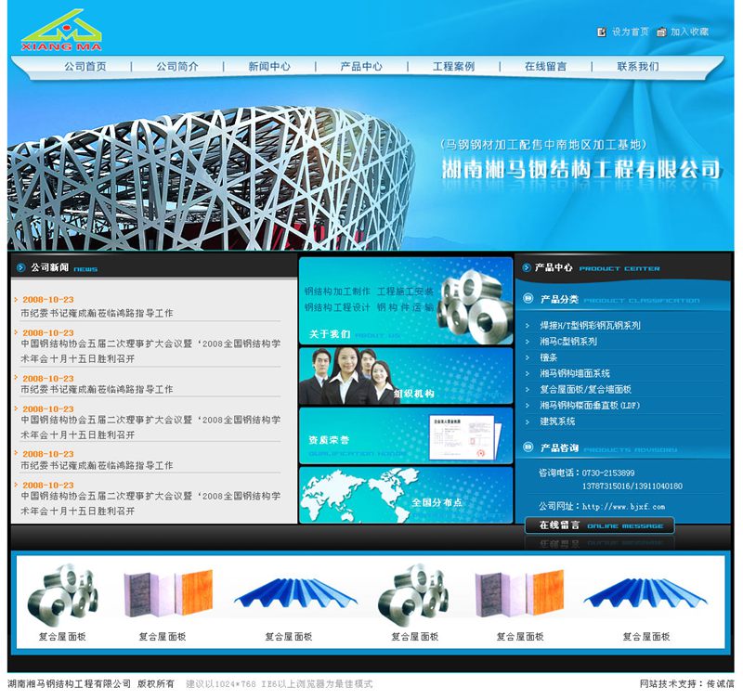Open the 关于我们 about us banner
This screenshot has height=700, width=743.
coord(405,300)
